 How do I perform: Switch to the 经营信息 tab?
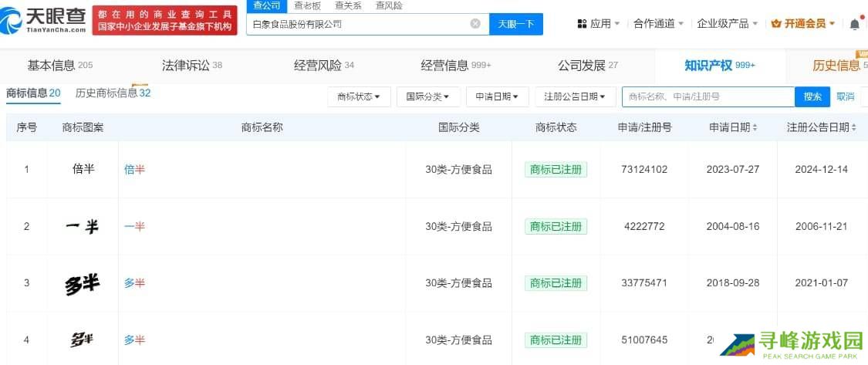455,66
